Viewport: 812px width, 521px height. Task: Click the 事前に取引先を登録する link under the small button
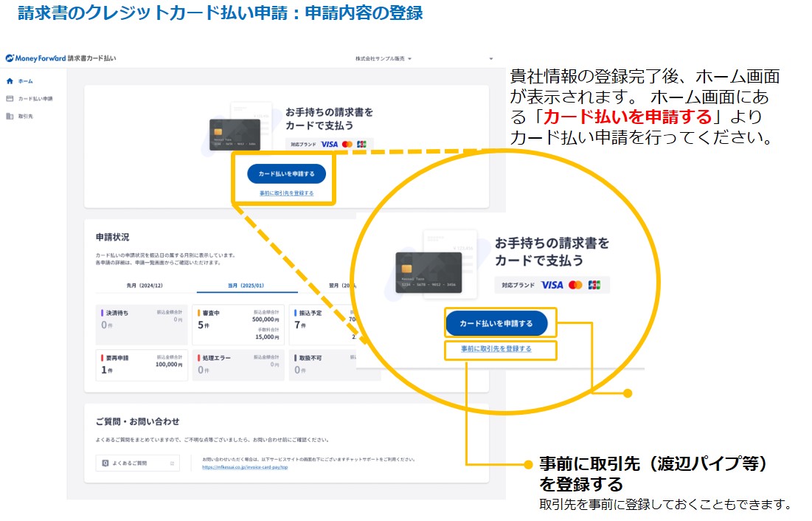286,193
